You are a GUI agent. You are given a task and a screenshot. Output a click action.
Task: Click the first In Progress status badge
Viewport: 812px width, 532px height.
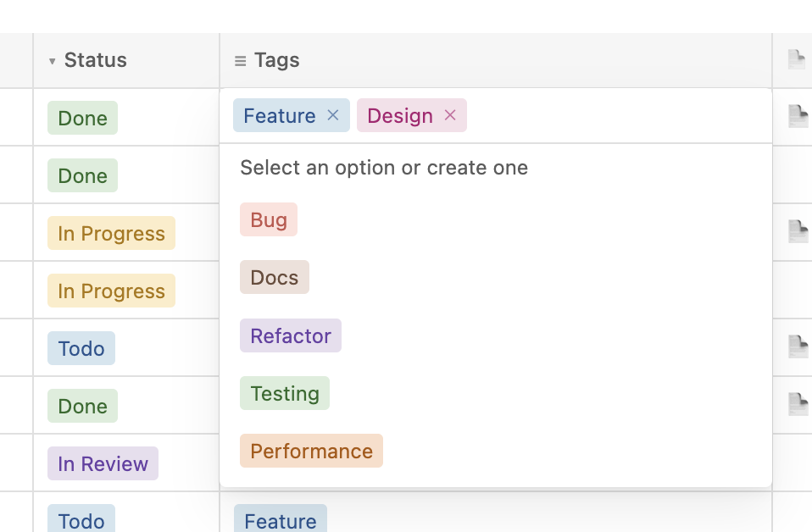(111, 233)
